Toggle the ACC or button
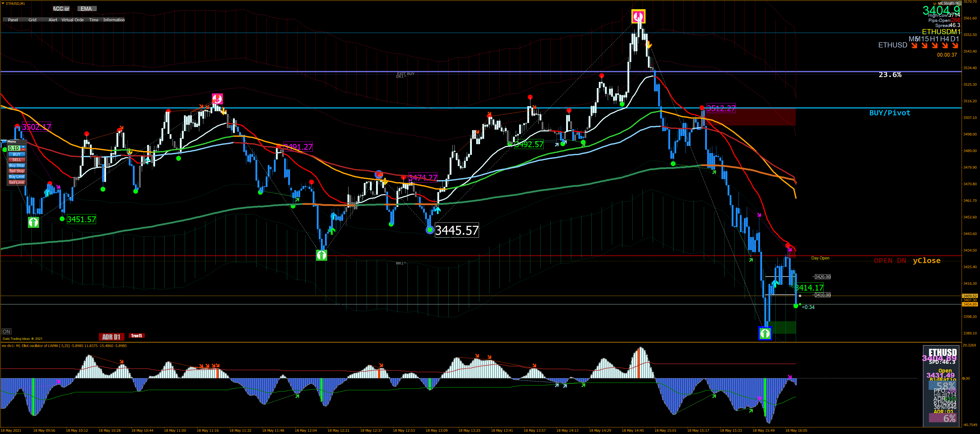 click(61, 9)
